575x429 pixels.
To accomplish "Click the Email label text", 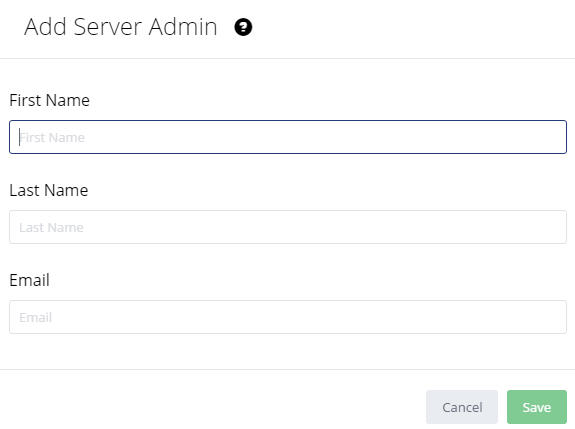I will 29,280.
